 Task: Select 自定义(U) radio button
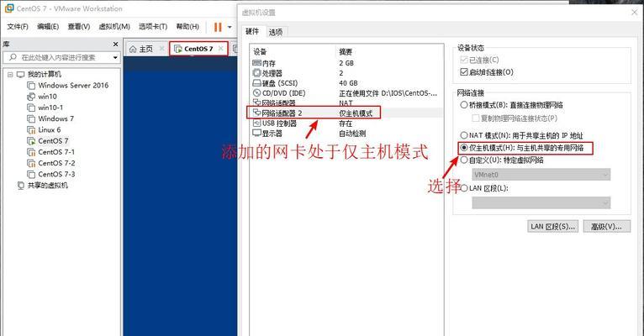click(x=464, y=160)
